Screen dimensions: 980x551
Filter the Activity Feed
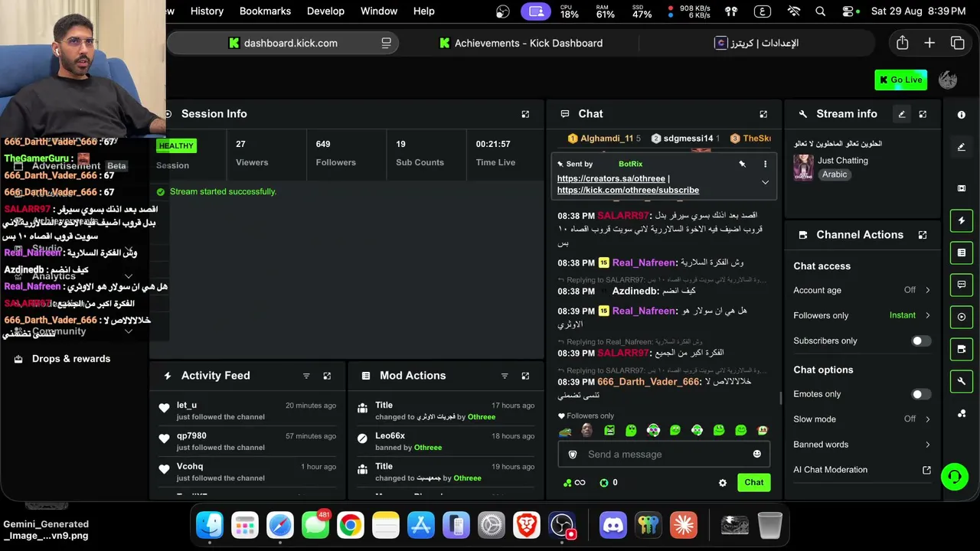point(306,376)
